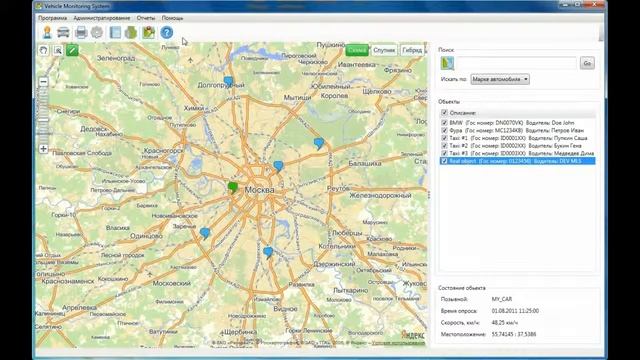Open the Администрирование menu
Screen dimensions: 640x360
tap(102, 18)
